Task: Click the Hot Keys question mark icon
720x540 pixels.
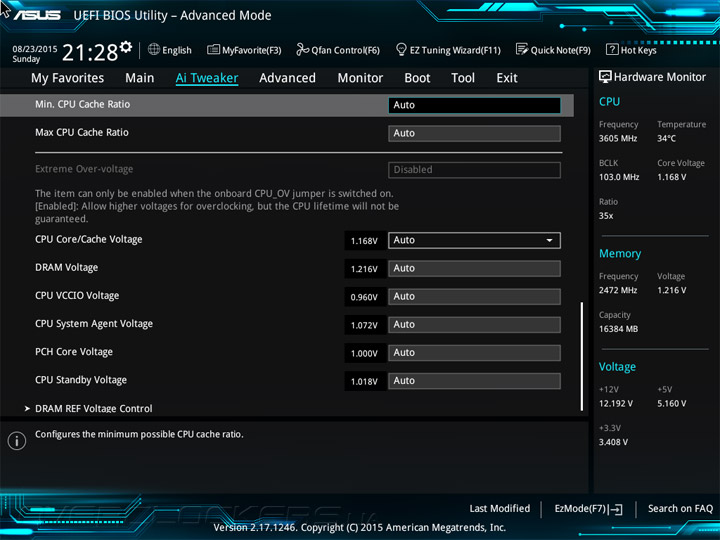Action: pos(612,49)
